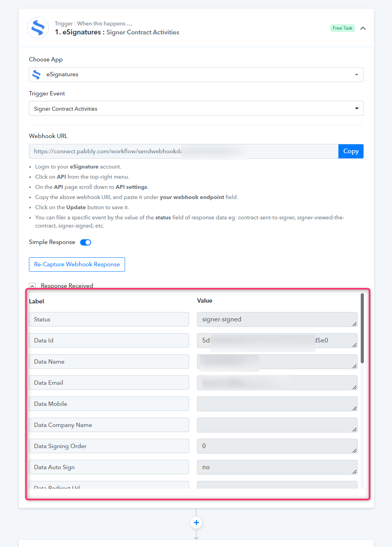Toggle the Simple Response switch
This screenshot has width=392, height=547.
pos(86,242)
